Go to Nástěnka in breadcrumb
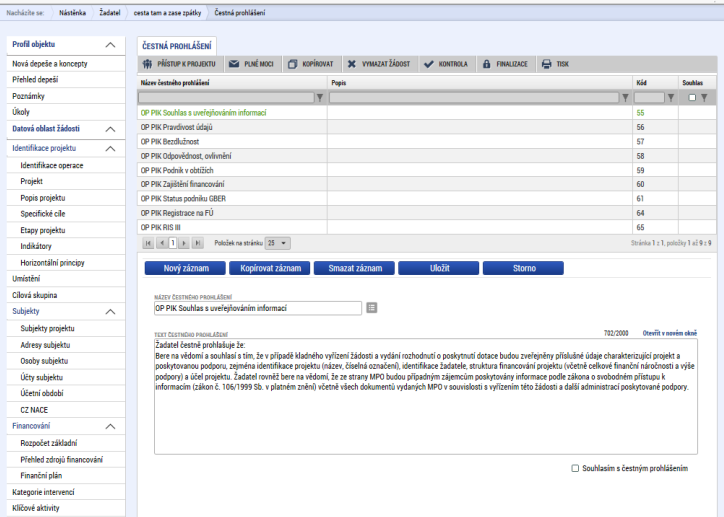The image size is (724, 517). click(x=72, y=13)
